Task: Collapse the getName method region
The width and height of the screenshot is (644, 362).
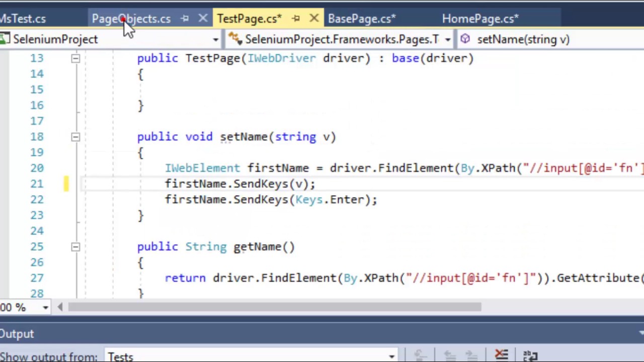Action: pyautogui.click(x=75, y=247)
